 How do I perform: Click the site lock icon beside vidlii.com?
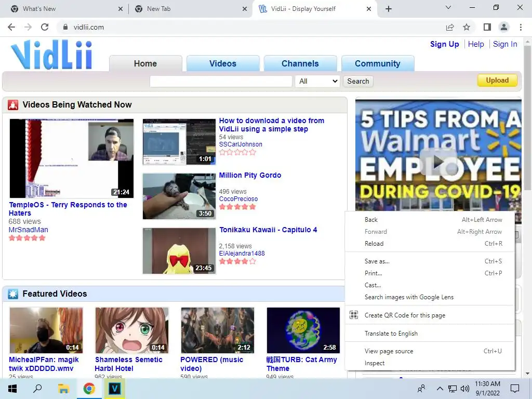pos(65,27)
